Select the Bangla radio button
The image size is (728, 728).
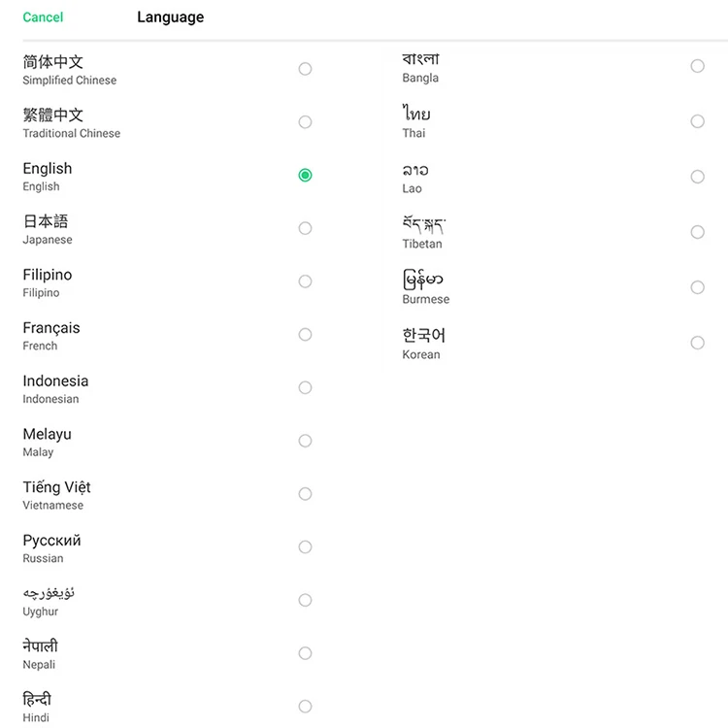click(x=697, y=66)
